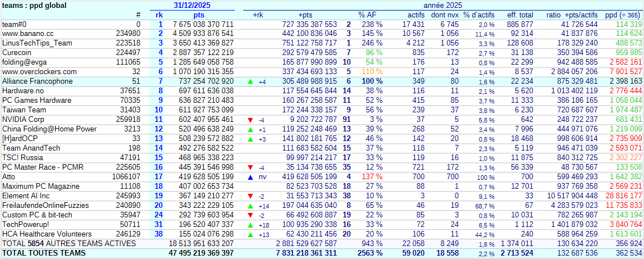The height and width of the screenshot is (259, 644).
Task: Select team name 'Atto'
Action: pyautogui.click(x=8, y=177)
